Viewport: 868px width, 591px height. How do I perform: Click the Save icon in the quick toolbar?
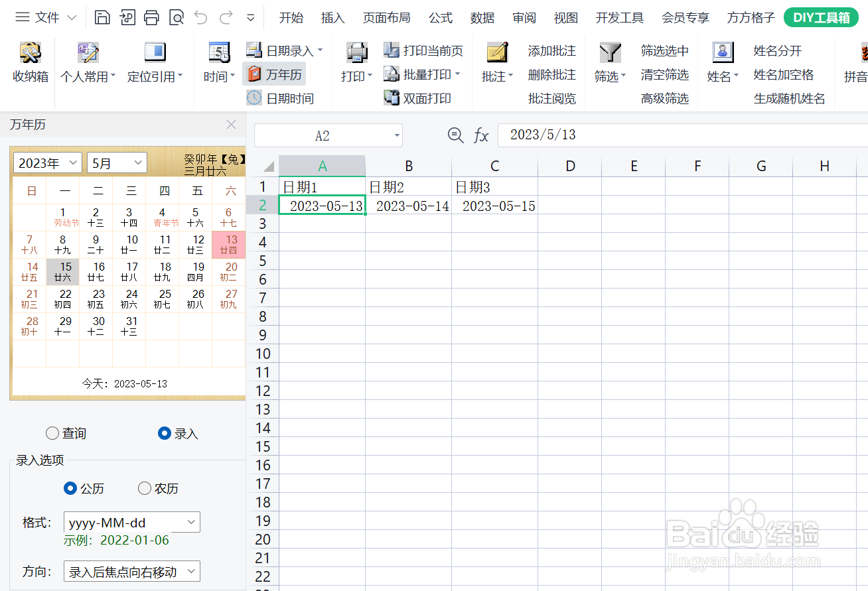click(x=102, y=17)
